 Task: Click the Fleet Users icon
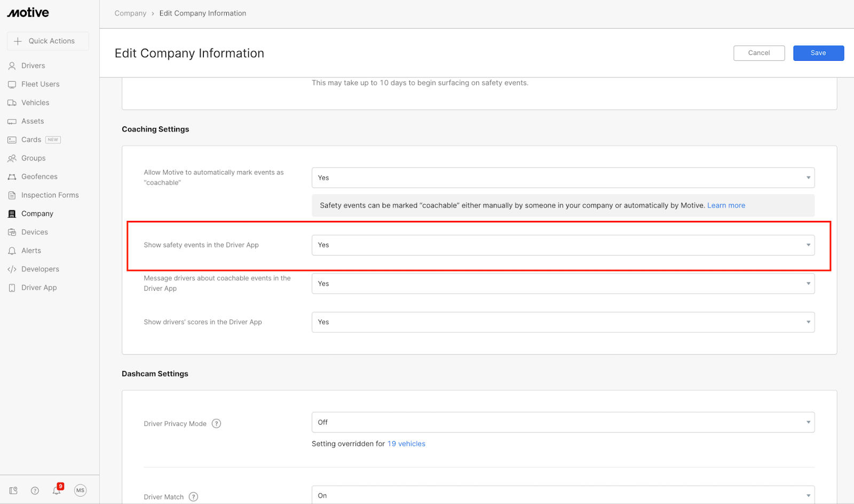coord(12,84)
